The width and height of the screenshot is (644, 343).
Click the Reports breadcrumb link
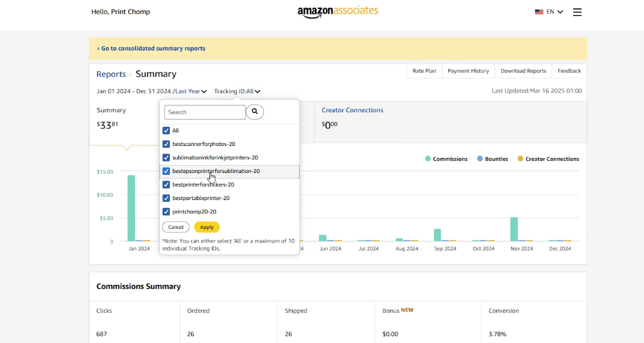coord(111,74)
